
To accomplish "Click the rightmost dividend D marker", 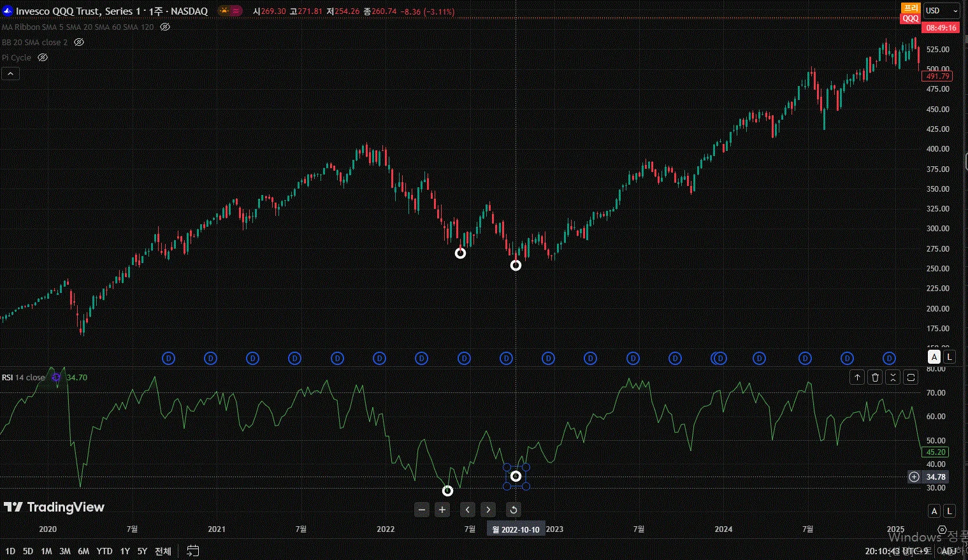I will [889, 359].
